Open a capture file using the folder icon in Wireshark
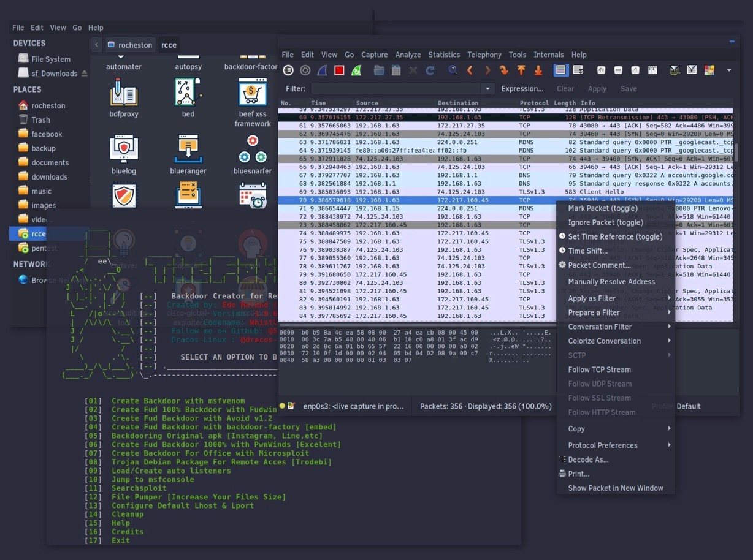This screenshot has width=753, height=560. (x=379, y=70)
